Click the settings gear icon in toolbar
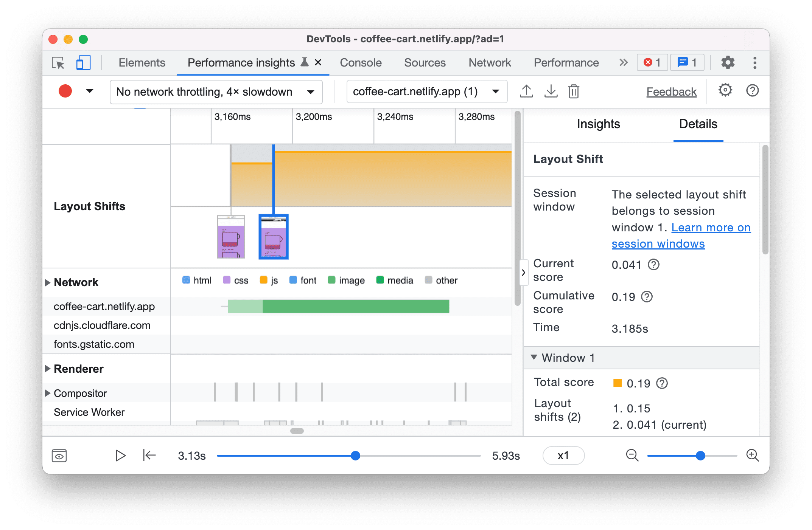Viewport: 812px width, 530px height. (x=725, y=91)
